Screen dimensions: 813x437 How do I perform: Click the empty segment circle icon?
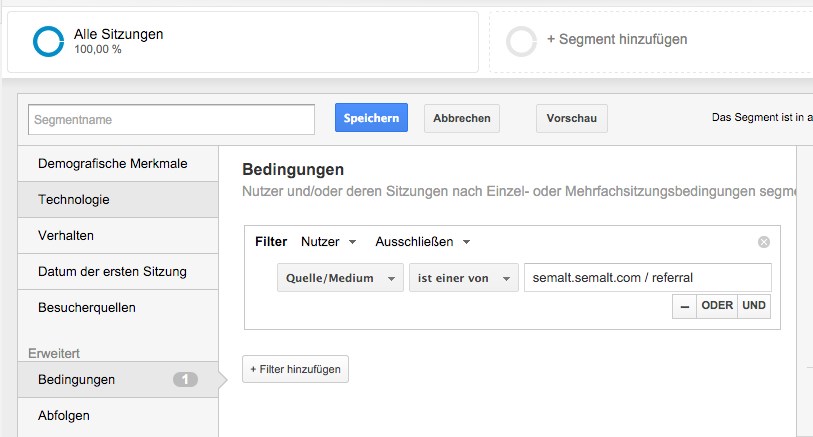pos(521,41)
